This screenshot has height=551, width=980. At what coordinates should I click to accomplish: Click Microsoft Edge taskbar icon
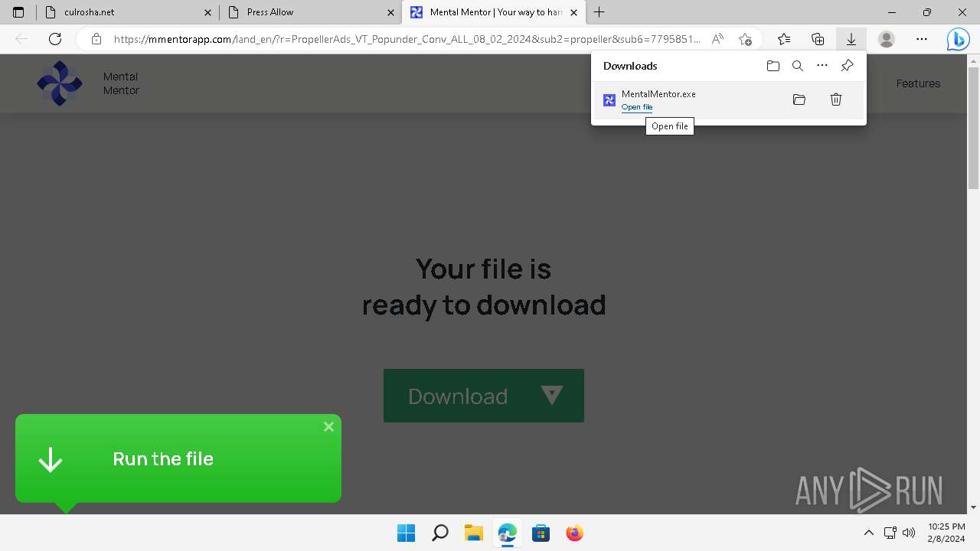[507, 533]
